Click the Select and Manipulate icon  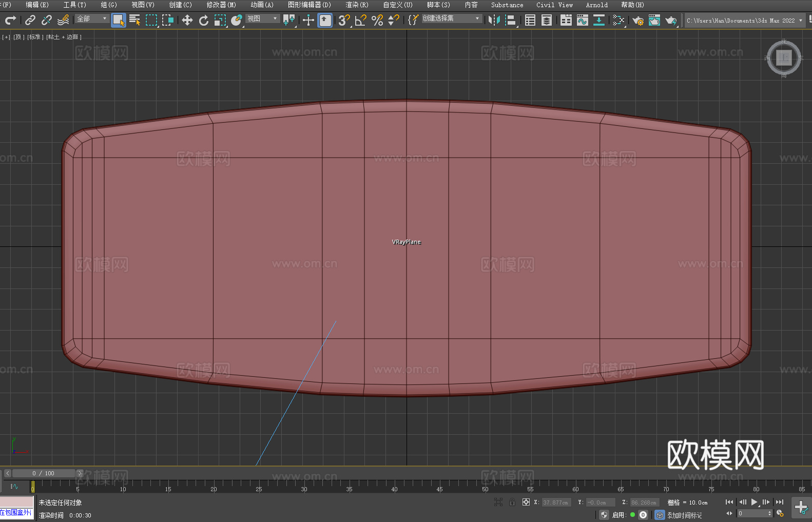point(308,20)
